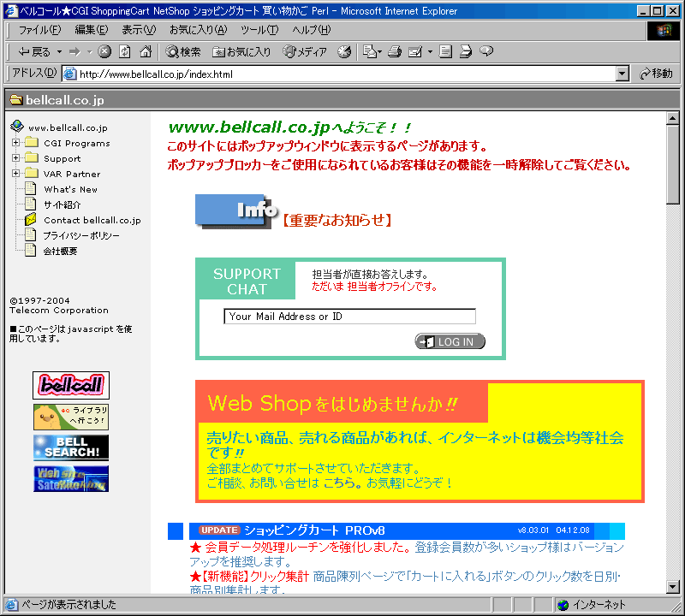The width and height of the screenshot is (685, 616).
Task: Click the 移動 (Go) button
Action: (656, 74)
